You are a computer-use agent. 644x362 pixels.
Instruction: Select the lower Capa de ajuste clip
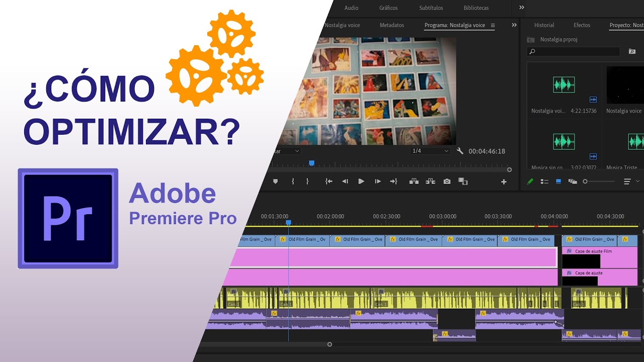(x=599, y=277)
